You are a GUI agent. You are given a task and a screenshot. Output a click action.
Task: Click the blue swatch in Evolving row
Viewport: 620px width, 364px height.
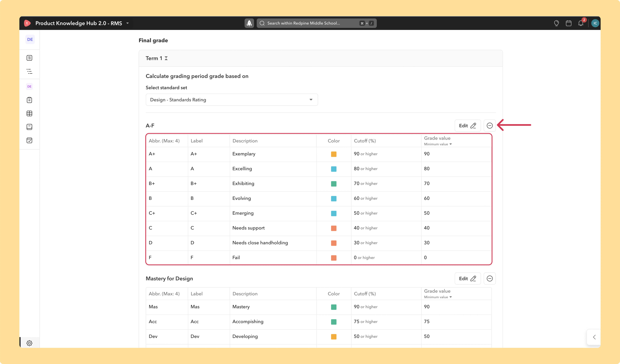point(334,199)
